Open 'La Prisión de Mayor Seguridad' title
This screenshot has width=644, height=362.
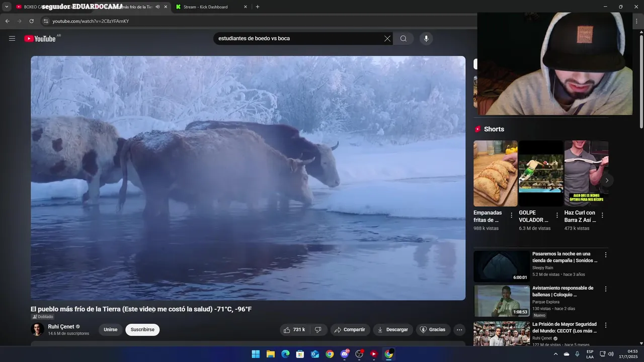565,328
